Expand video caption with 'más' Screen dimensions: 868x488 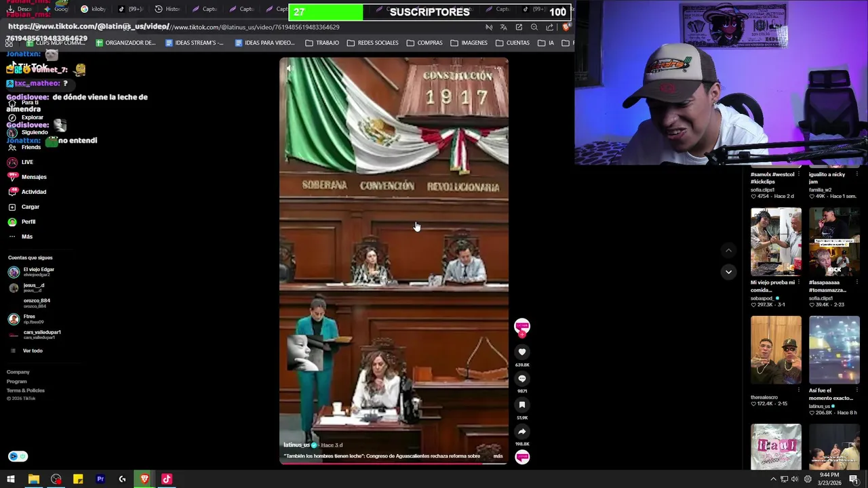click(x=498, y=456)
